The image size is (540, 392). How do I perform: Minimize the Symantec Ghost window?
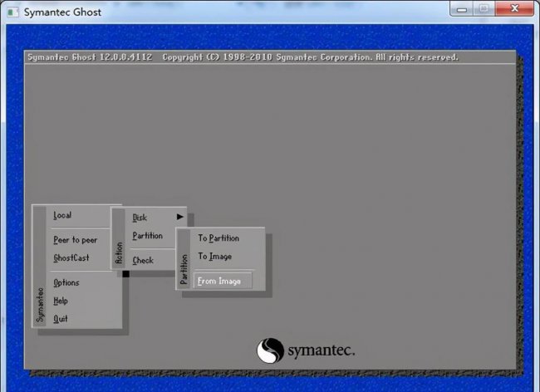(x=461, y=8)
